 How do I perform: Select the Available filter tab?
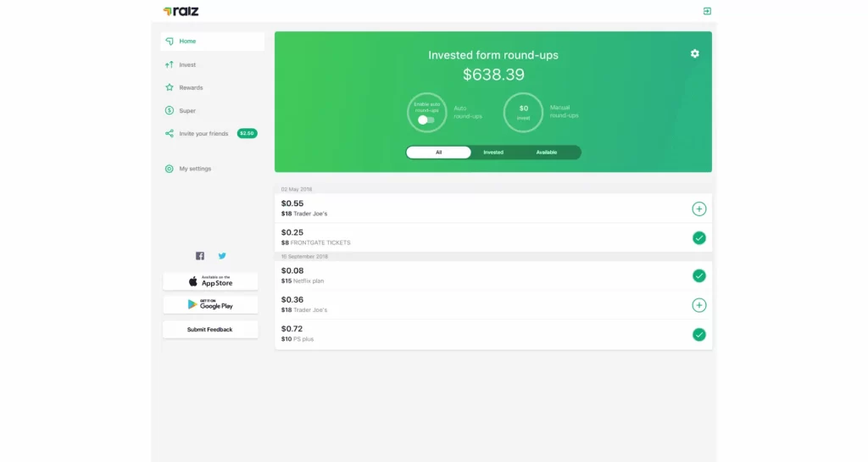547,152
